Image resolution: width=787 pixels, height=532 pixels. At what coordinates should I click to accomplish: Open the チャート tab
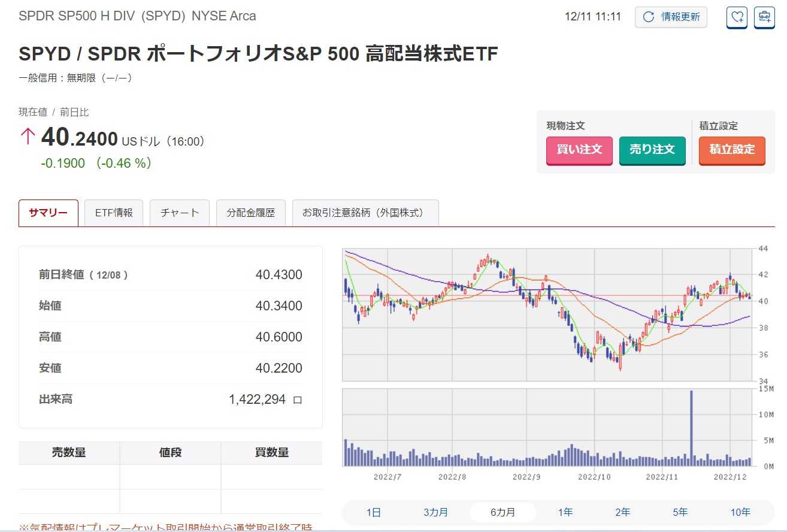coord(180,213)
